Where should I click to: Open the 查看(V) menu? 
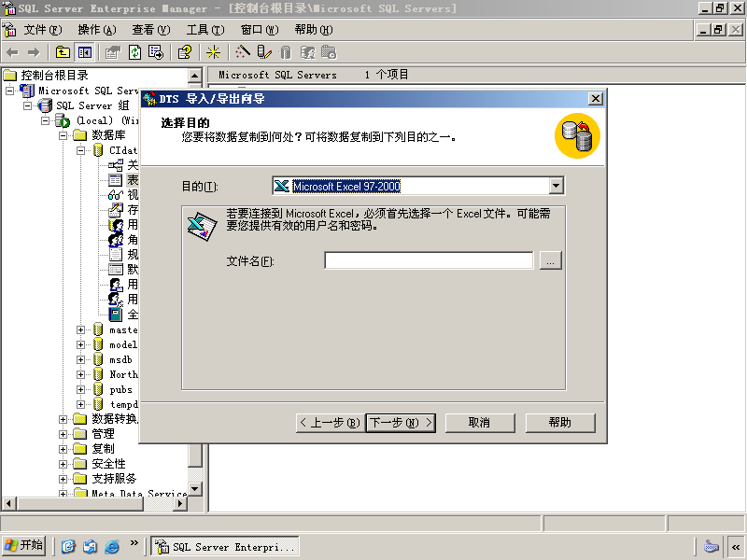151,30
